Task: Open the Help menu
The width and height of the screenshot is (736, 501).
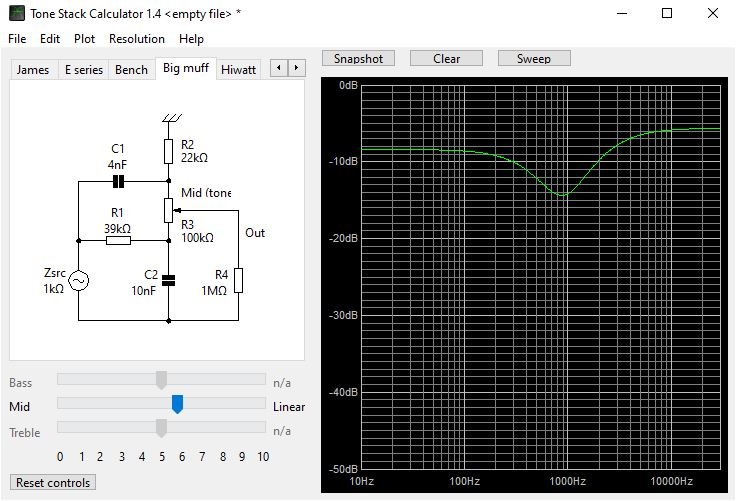Action: (191, 39)
